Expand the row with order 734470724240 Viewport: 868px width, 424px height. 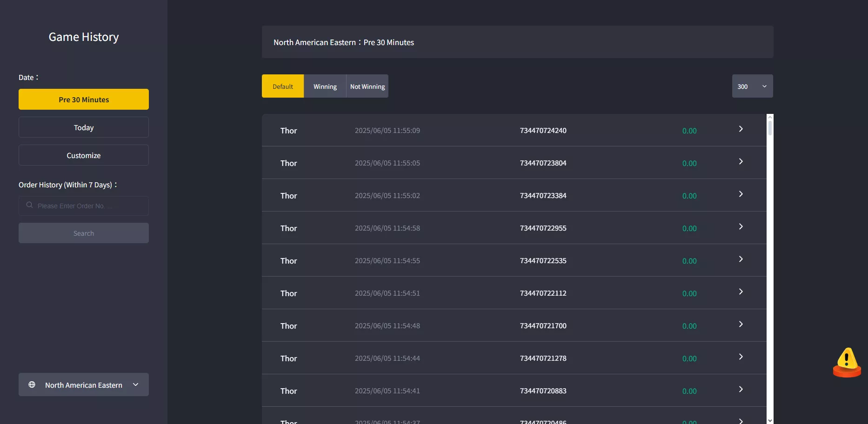tap(741, 129)
